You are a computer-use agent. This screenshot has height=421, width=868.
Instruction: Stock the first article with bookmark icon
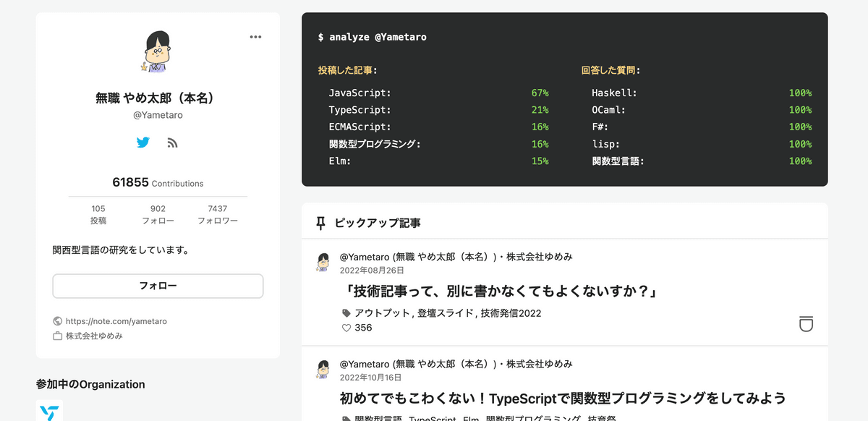[806, 323]
